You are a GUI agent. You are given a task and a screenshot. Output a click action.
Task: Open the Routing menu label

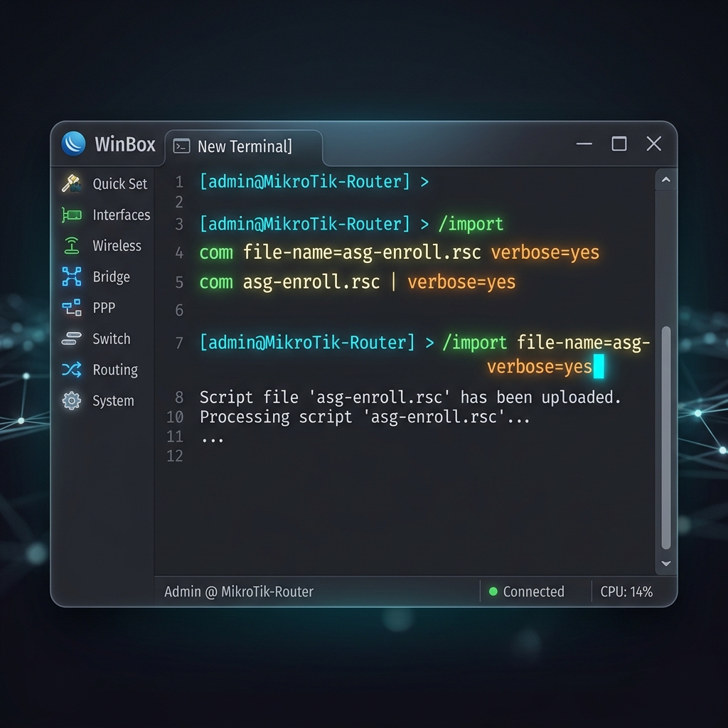pos(115,370)
